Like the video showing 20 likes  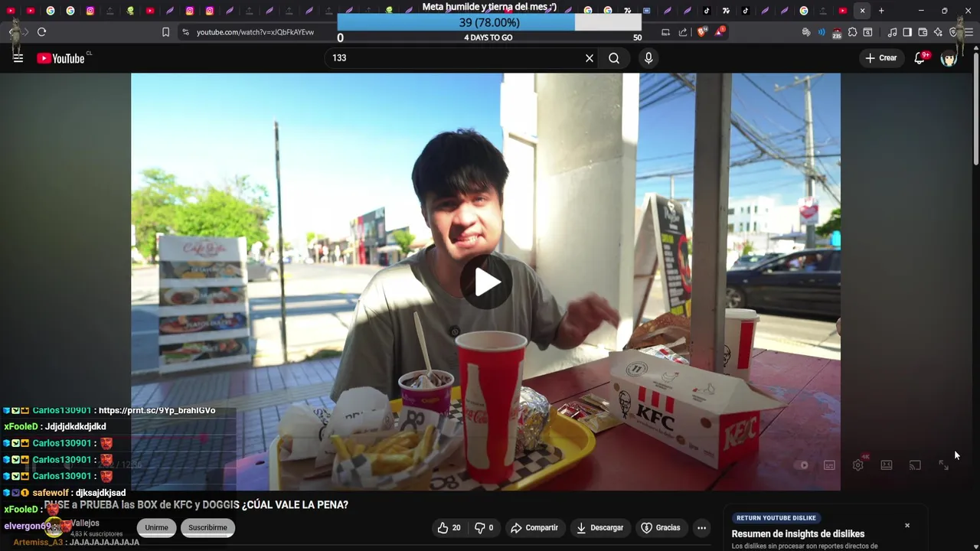click(x=449, y=528)
